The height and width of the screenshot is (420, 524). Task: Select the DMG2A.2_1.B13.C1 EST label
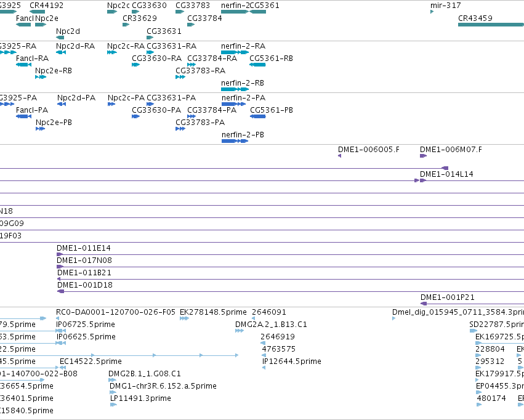pos(271,324)
